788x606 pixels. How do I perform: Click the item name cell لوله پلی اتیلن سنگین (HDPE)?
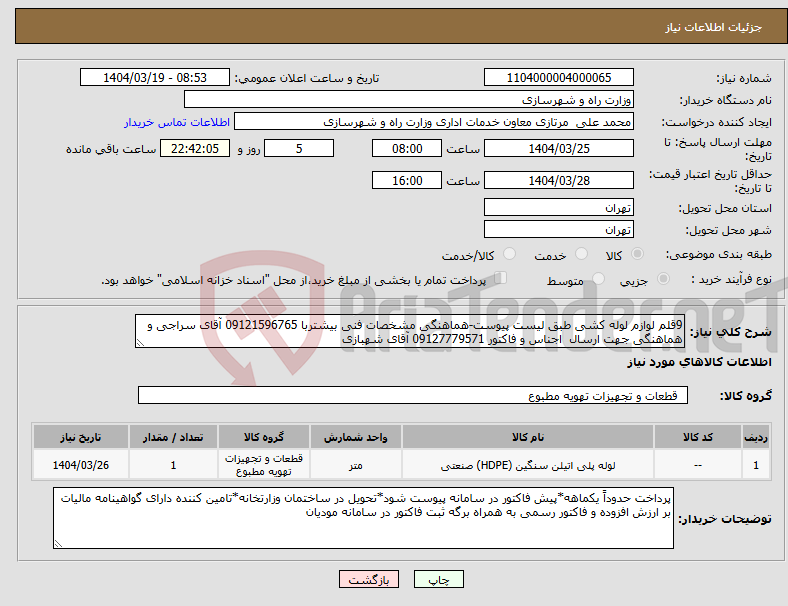click(x=528, y=465)
